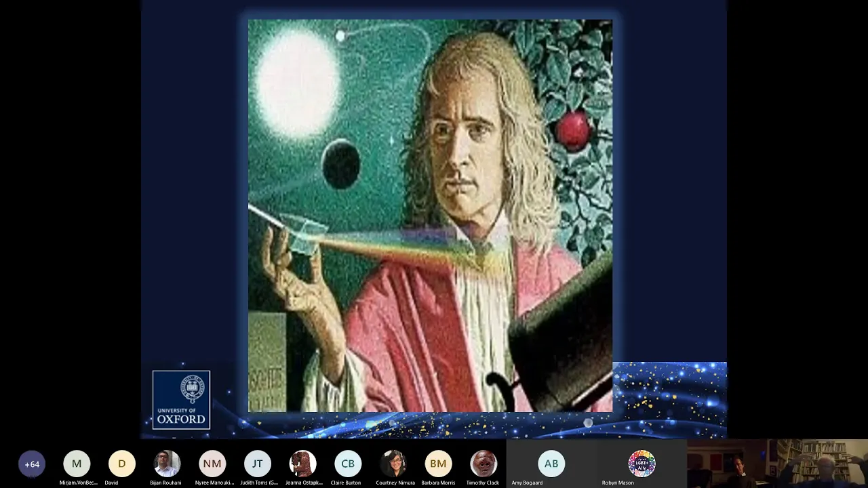The image size is (868, 488).
Task: Select the NM avatar for Nyree
Action: tap(212, 464)
